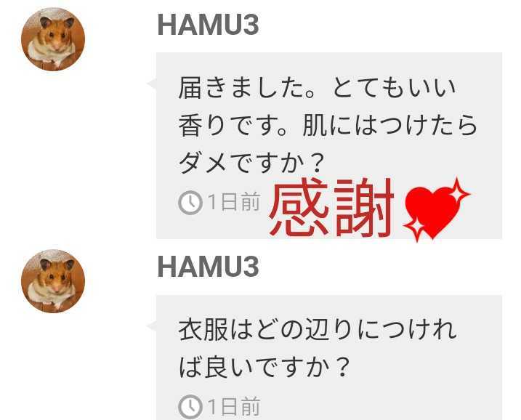The height and width of the screenshot is (420, 521).
Task: Click the 1日前 timestamp in first comment
Action: pos(233,202)
